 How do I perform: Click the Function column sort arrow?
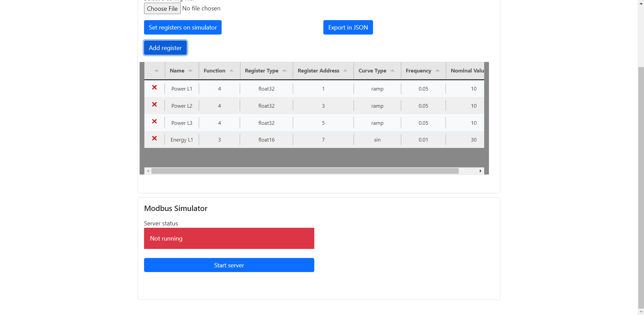(x=232, y=70)
